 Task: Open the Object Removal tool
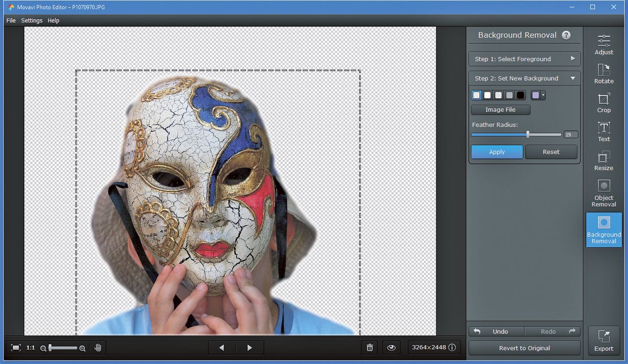click(604, 193)
